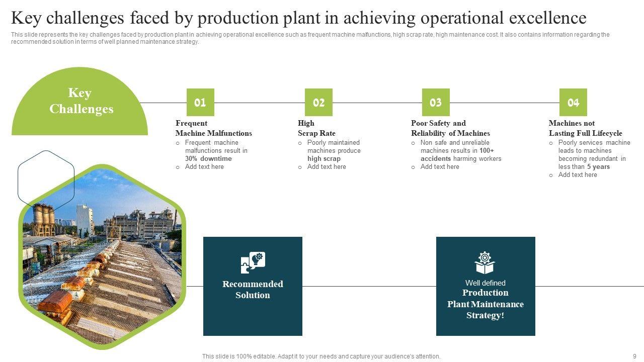Click the 'This slide is 100% editable' footer note
644x362 pixels.
pyautogui.click(x=321, y=356)
